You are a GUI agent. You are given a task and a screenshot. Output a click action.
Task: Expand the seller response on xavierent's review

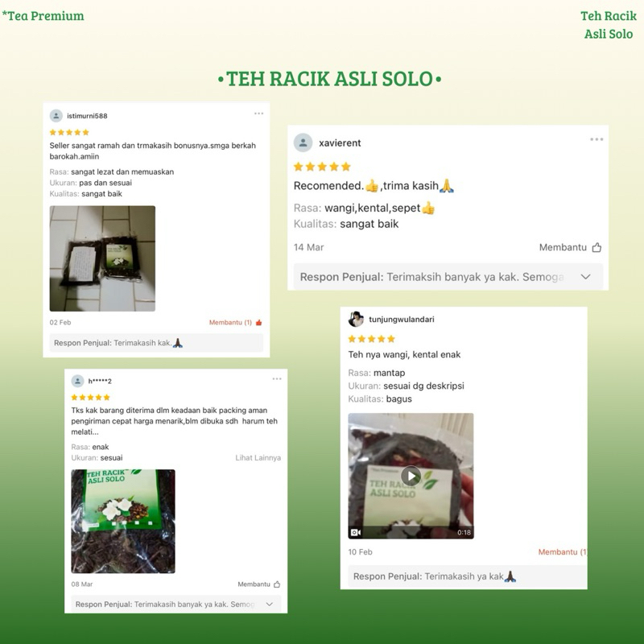point(586,277)
